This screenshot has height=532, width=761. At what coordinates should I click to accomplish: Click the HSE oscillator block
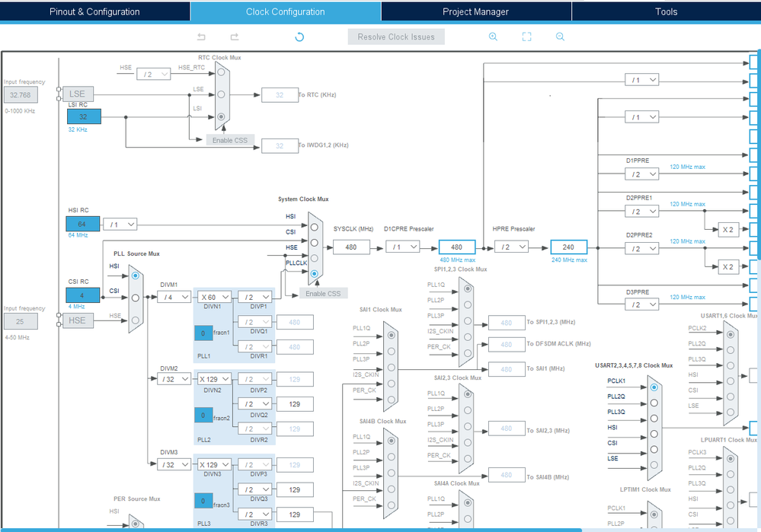[77, 320]
